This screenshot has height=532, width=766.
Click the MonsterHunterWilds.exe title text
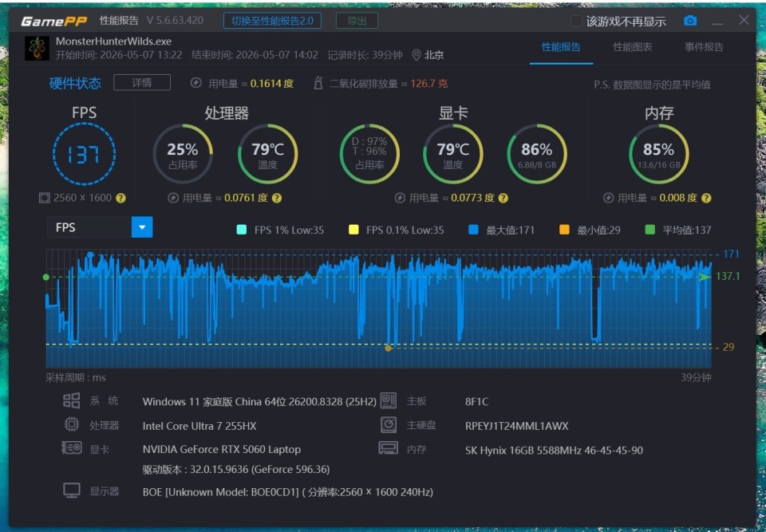[x=113, y=41]
